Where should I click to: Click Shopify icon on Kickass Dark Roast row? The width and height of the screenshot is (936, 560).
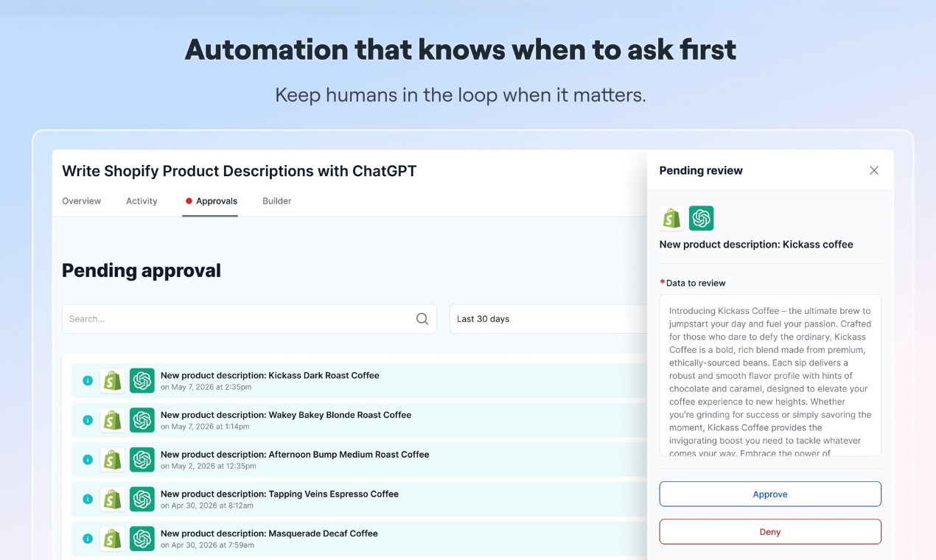(112, 381)
